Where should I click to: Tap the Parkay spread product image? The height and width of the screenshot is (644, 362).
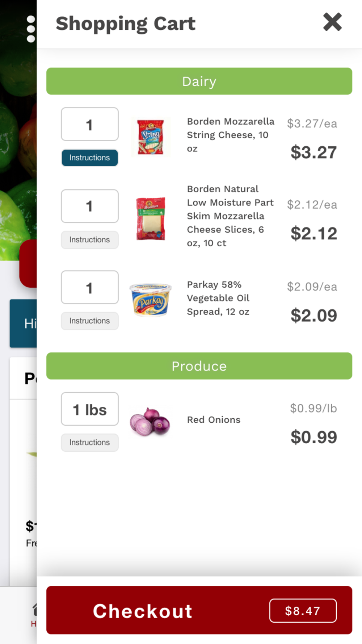tap(151, 300)
